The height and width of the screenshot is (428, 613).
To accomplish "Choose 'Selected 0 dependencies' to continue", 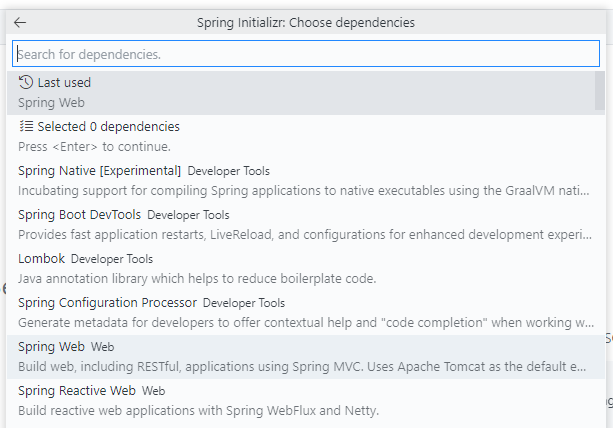I will click(x=306, y=137).
